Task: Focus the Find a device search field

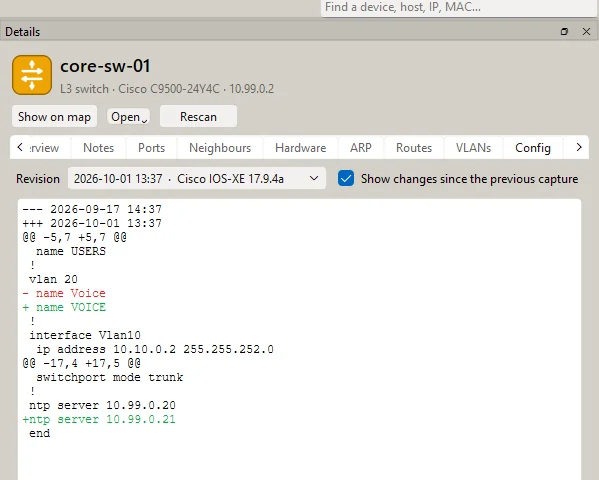Action: click(x=458, y=7)
